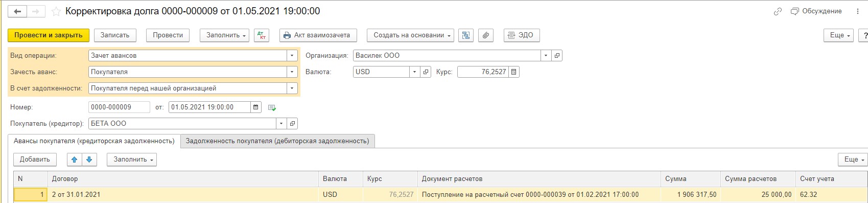Switch to Задолженность покупателя tab
The image size is (868, 203).
pyautogui.click(x=277, y=141)
